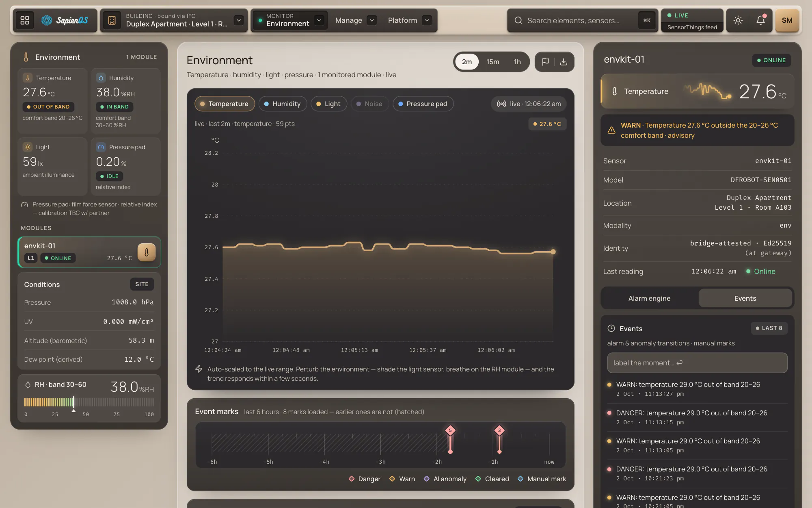
Task: Open the Platform dropdown chevron
Action: coord(426,20)
